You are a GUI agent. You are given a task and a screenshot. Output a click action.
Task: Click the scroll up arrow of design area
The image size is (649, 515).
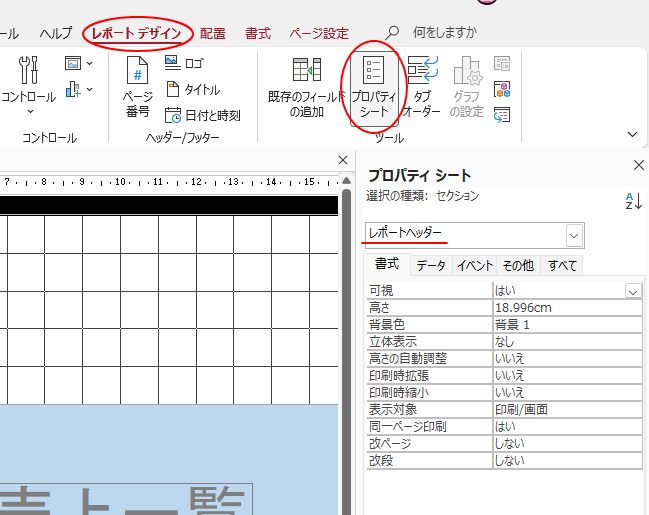point(346,180)
